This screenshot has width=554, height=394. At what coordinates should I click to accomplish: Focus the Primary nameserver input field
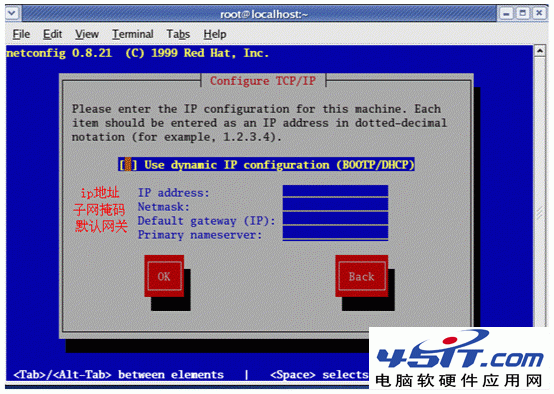(335, 233)
